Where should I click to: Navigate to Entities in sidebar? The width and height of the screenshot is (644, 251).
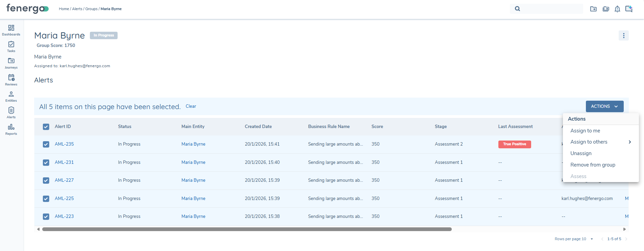point(11,96)
